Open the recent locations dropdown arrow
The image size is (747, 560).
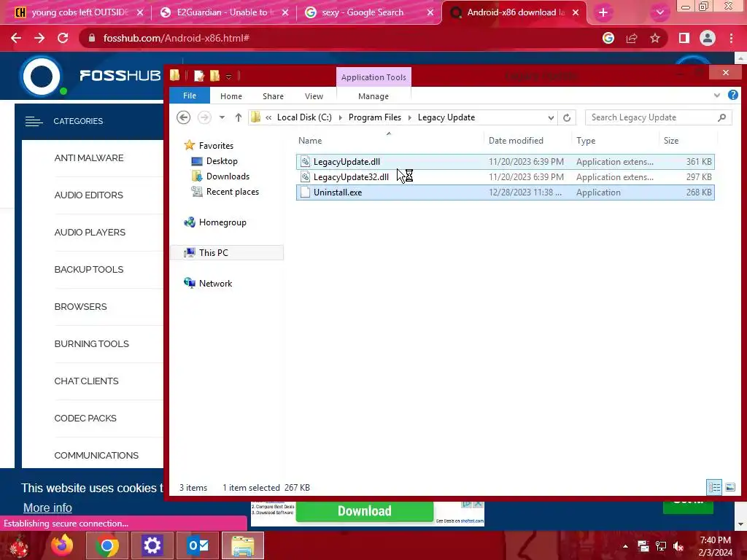pos(222,117)
